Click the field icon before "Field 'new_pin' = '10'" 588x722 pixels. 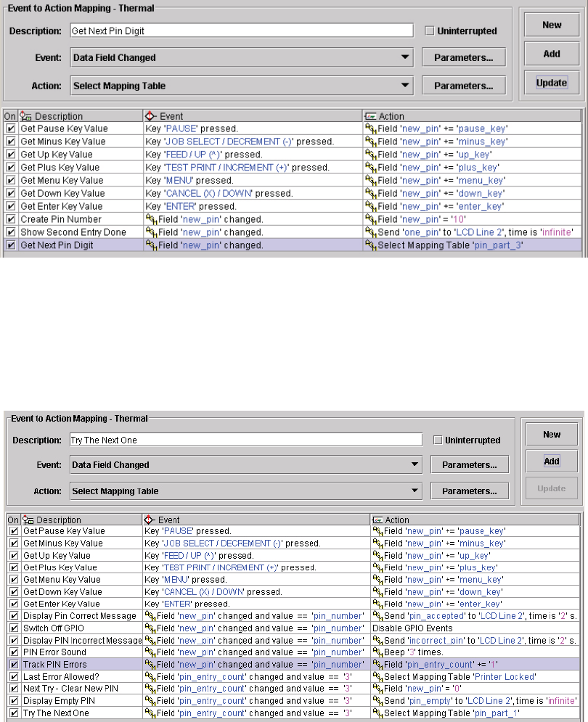coord(370,219)
